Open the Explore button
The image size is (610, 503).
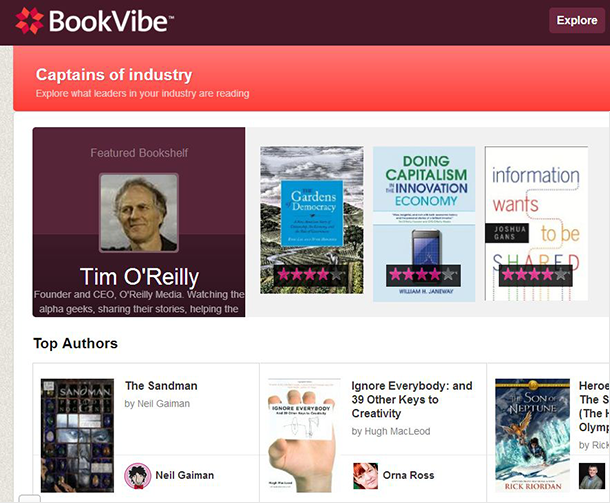tap(577, 20)
